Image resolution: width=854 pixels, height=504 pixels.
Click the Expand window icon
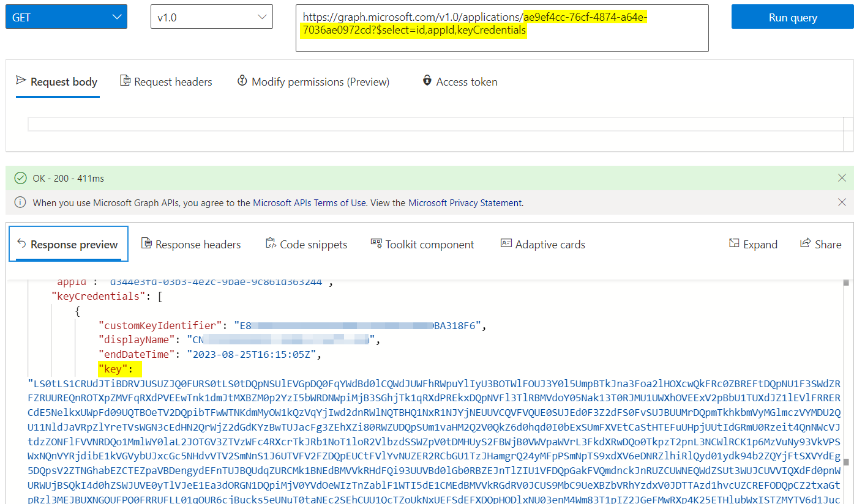coord(734,243)
